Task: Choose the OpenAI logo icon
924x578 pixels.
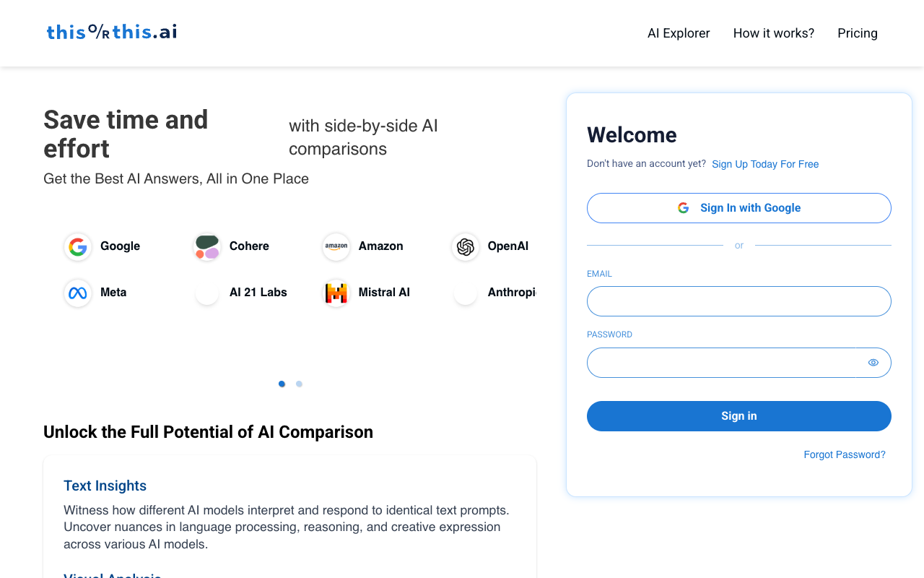Action: click(x=466, y=246)
